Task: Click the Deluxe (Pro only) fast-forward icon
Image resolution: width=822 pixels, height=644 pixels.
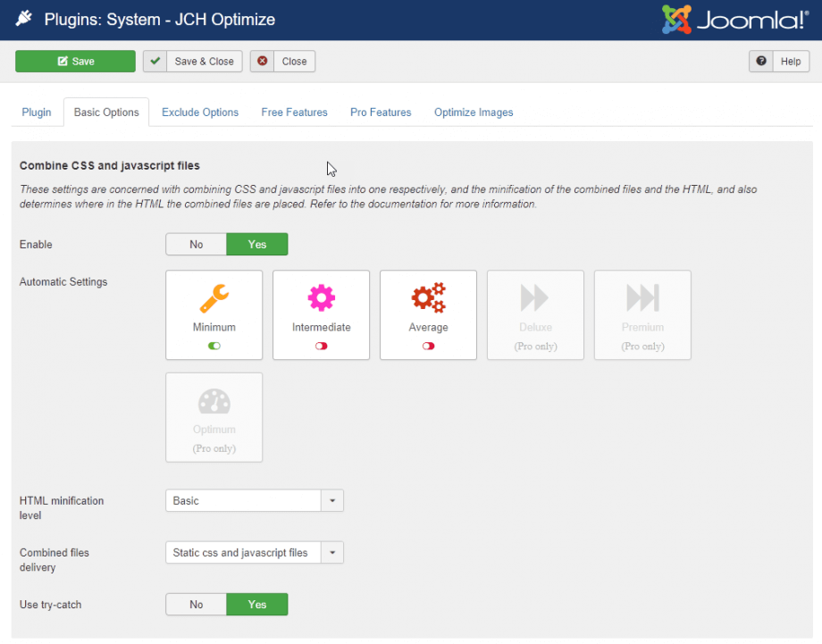Action: [534, 296]
